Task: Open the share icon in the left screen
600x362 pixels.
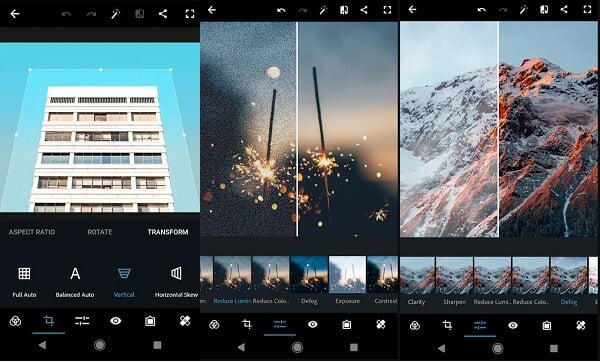Action: [x=163, y=14]
